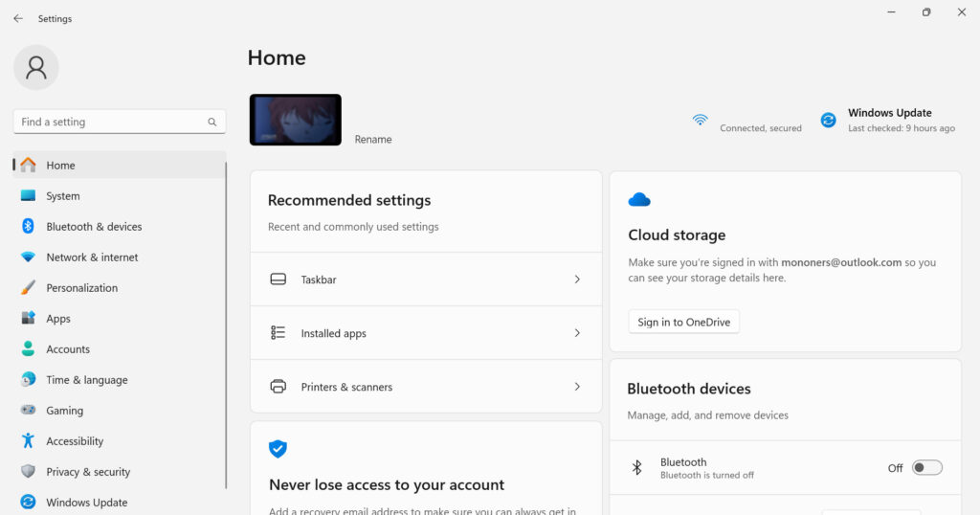This screenshot has width=980, height=515.
Task: Click the Windows Update icon in header
Action: click(829, 121)
